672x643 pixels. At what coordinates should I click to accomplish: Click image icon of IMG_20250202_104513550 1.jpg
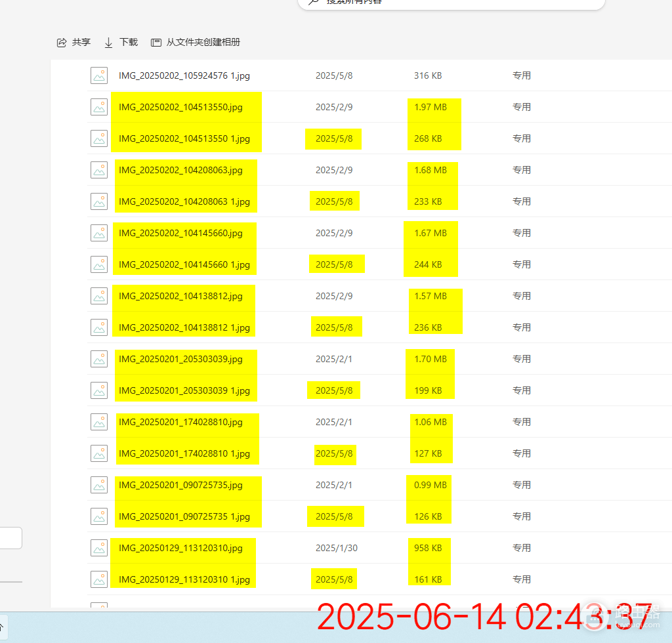(x=99, y=139)
